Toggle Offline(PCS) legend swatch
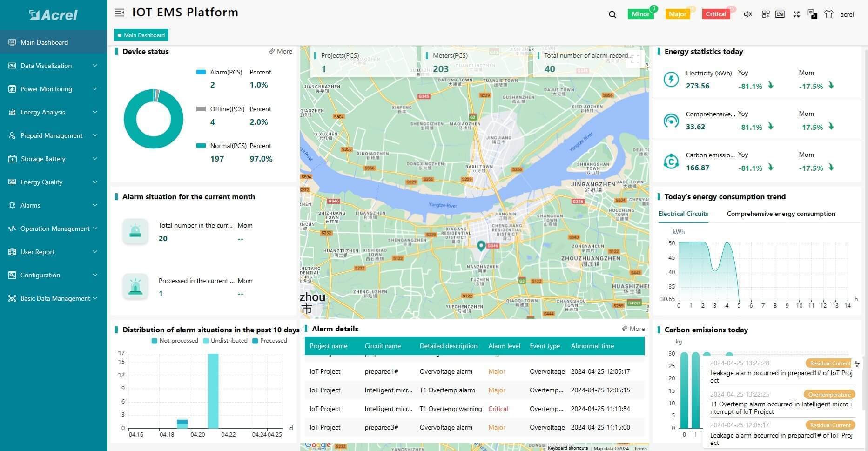The image size is (868, 451). click(x=201, y=109)
